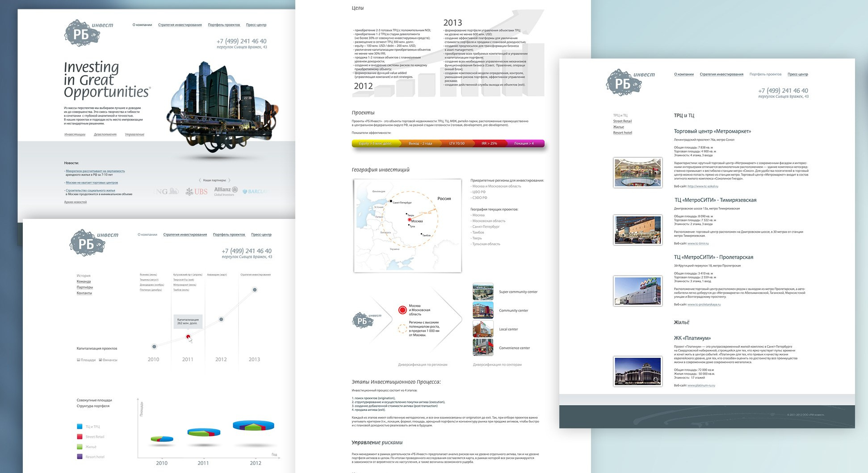Click the UBS partner logo
This screenshot has height=473, width=868.
pyautogui.click(x=197, y=192)
